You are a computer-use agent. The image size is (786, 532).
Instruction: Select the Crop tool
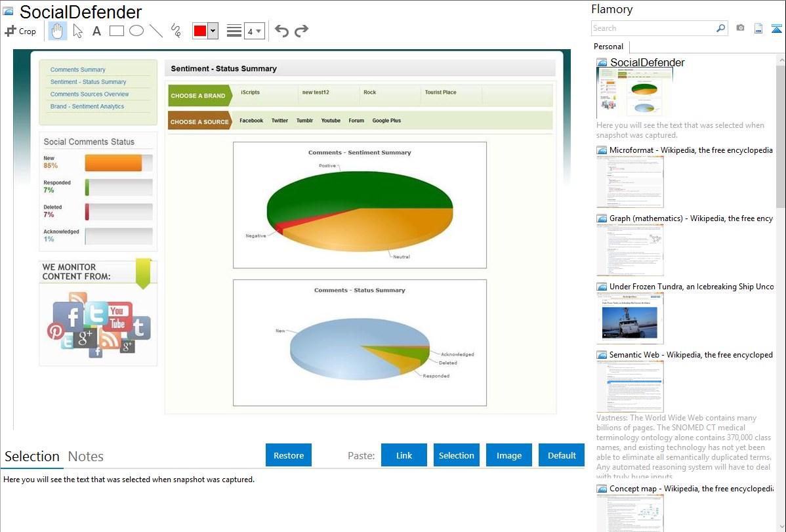(x=20, y=31)
